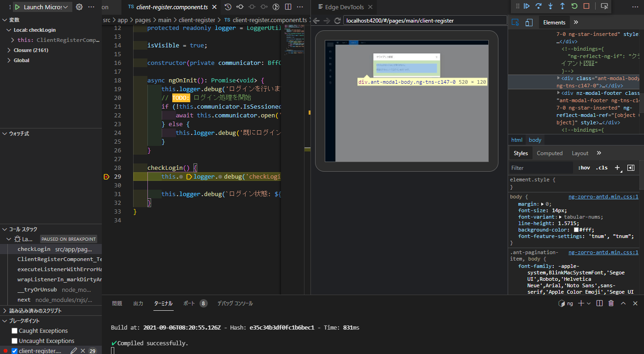Click the localhost:4200 address bar
Image resolution: width=644 pixels, height=354 pixels.
pyautogui.click(x=424, y=20)
